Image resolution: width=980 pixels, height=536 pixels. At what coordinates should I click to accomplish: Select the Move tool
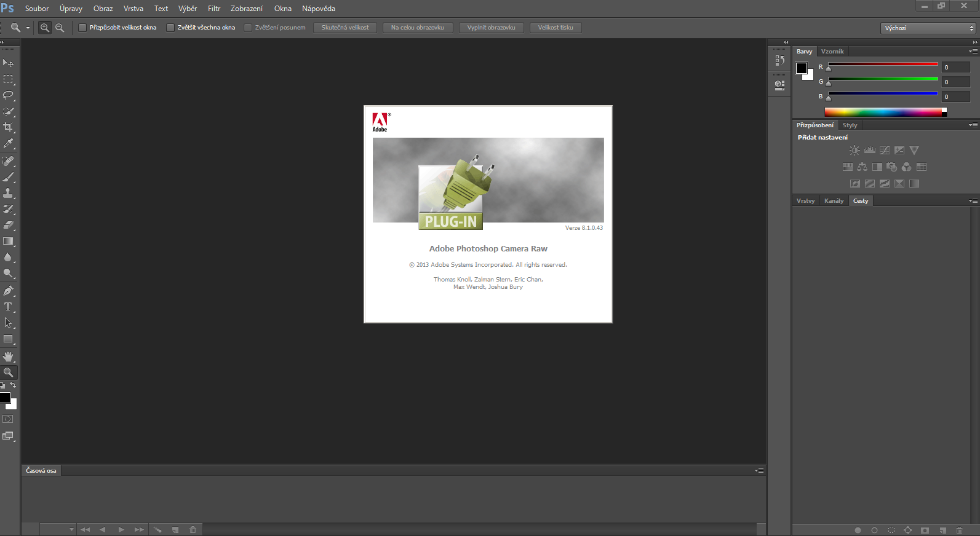coord(8,63)
